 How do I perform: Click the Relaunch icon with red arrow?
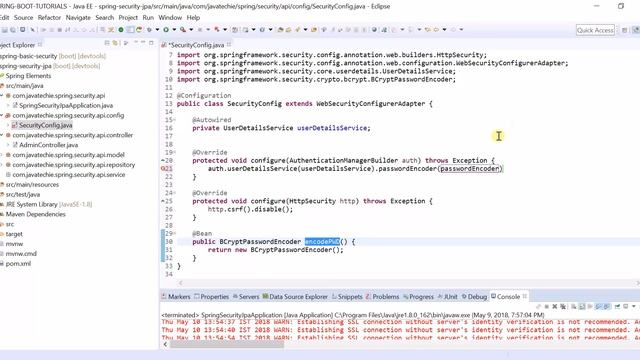point(139,30)
